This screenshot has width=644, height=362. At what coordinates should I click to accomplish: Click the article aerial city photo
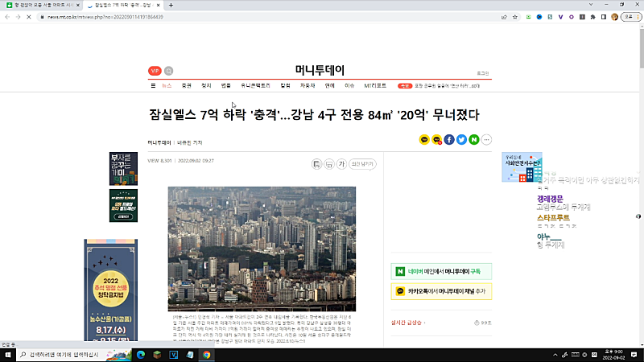[x=262, y=249]
